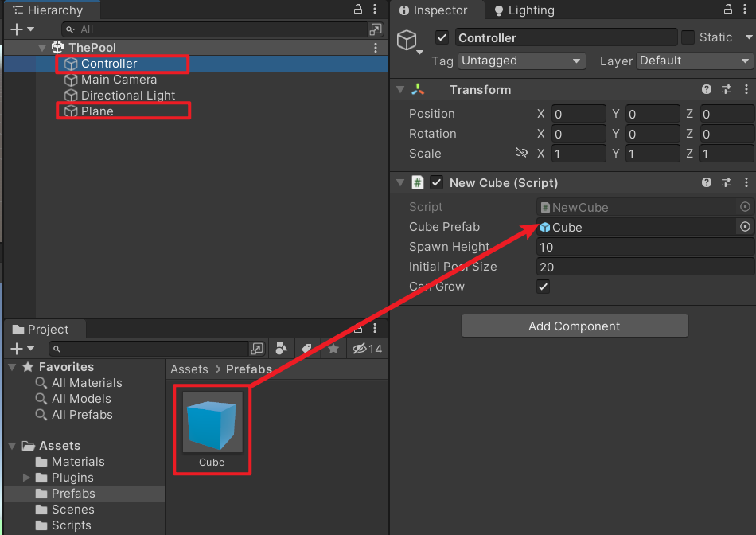Open Transform component presets
This screenshot has width=756, height=535.
click(726, 89)
